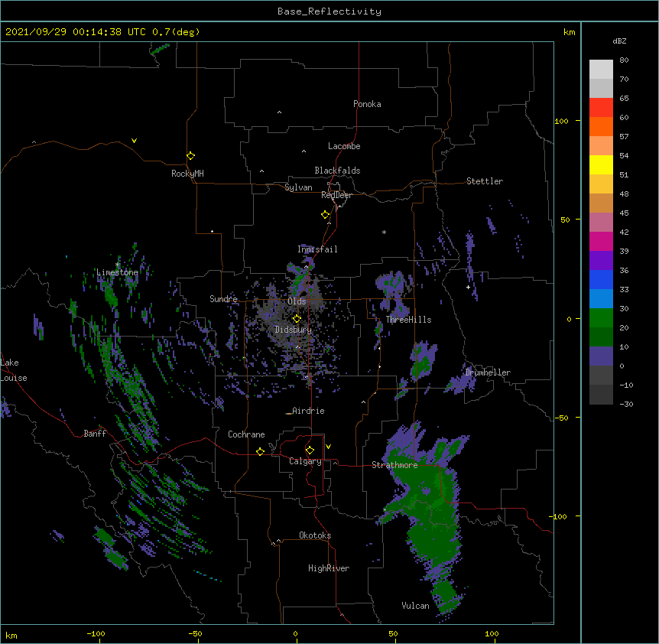659x644 pixels.
Task: Click the HighRiver label
Action: click(329, 568)
